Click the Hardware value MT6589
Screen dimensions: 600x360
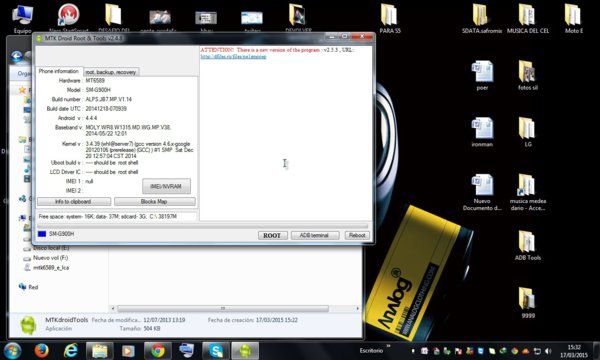[x=95, y=81]
